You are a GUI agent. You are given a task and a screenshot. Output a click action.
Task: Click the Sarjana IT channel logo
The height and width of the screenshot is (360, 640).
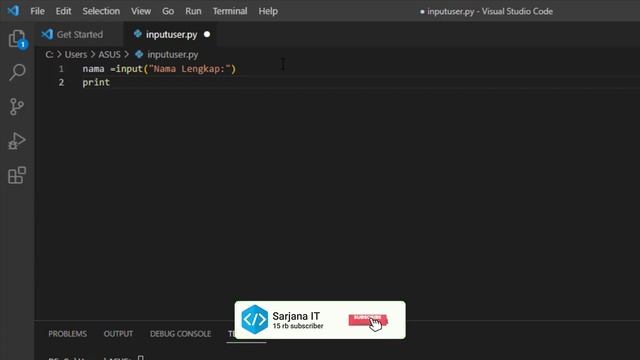[x=255, y=320]
